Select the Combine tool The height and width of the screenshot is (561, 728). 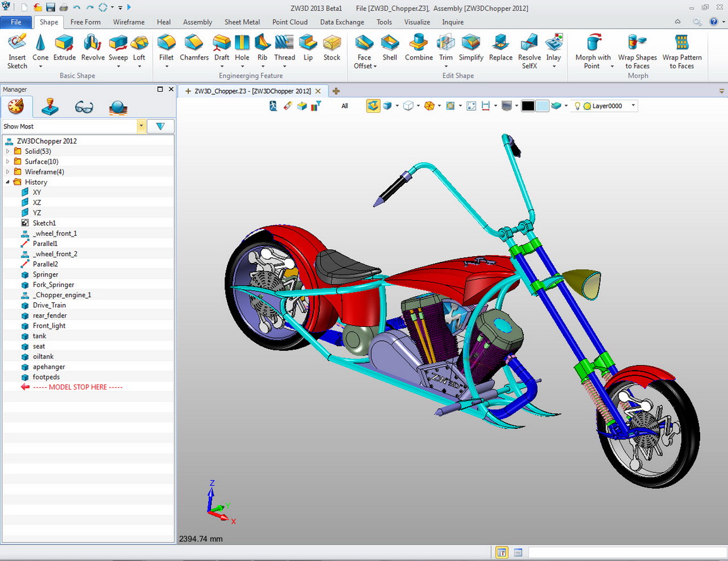[x=419, y=47]
